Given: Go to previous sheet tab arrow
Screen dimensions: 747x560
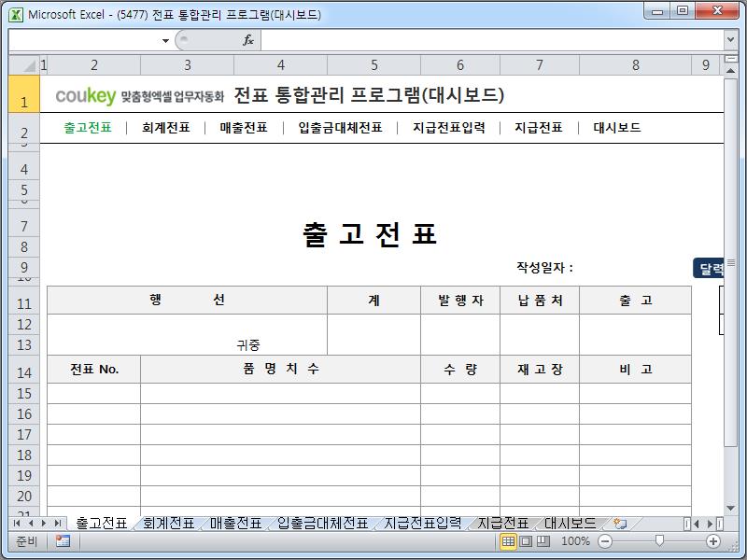Looking at the screenshot, I should coord(31,524).
